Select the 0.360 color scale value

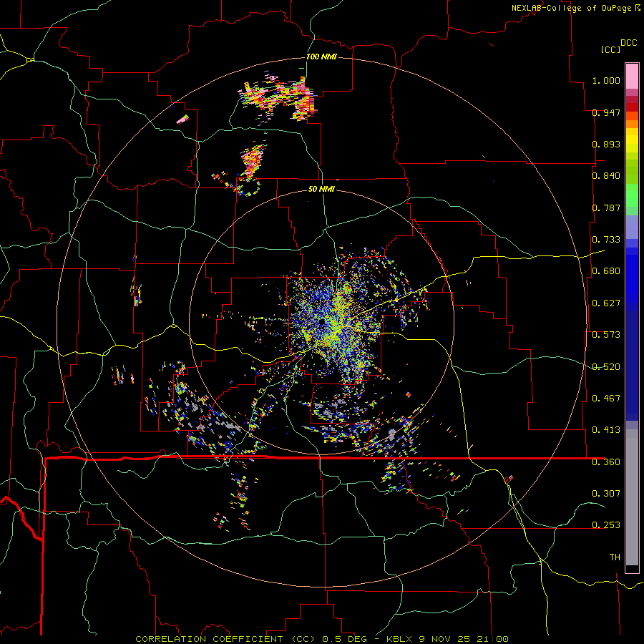pos(606,462)
